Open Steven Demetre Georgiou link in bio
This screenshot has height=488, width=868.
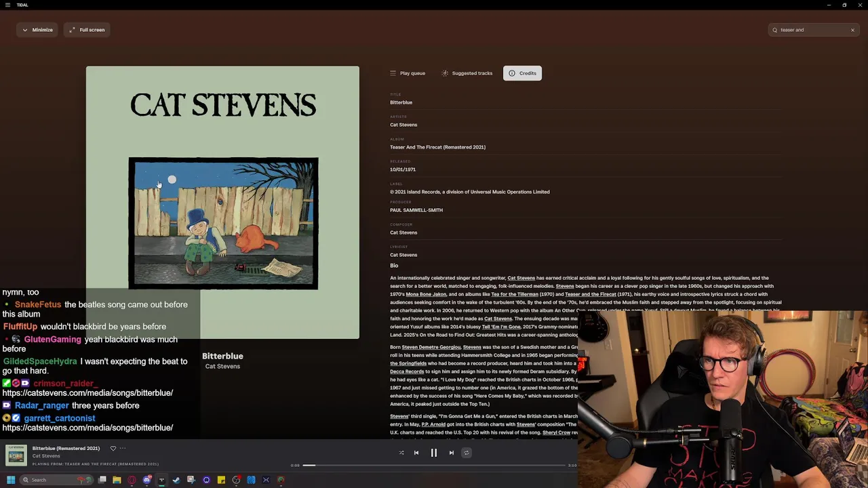[431, 347]
